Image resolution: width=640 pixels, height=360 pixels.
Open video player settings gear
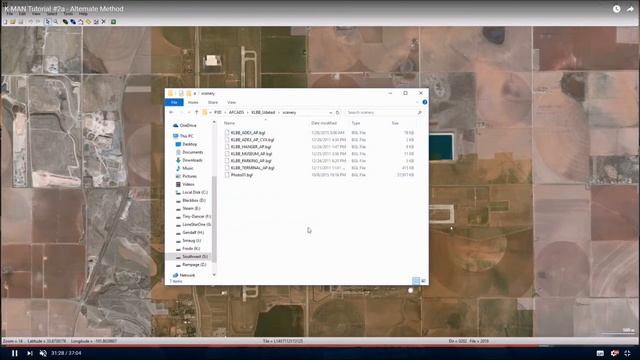[x=614, y=353]
